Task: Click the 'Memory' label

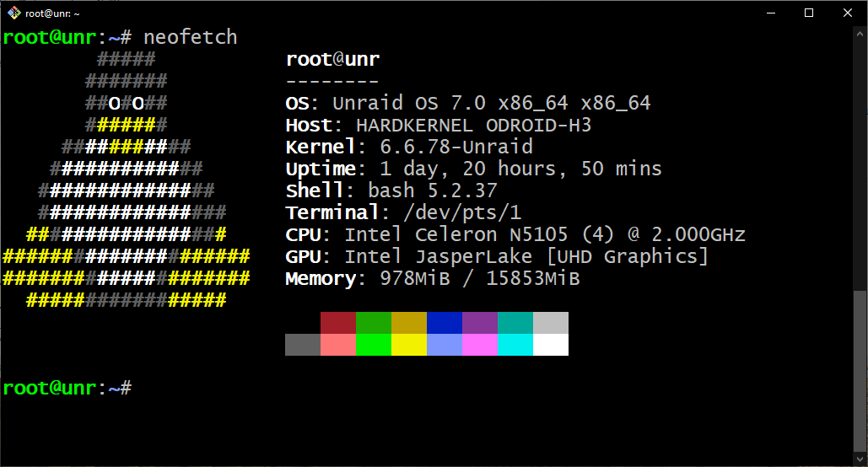Action: click(321, 279)
